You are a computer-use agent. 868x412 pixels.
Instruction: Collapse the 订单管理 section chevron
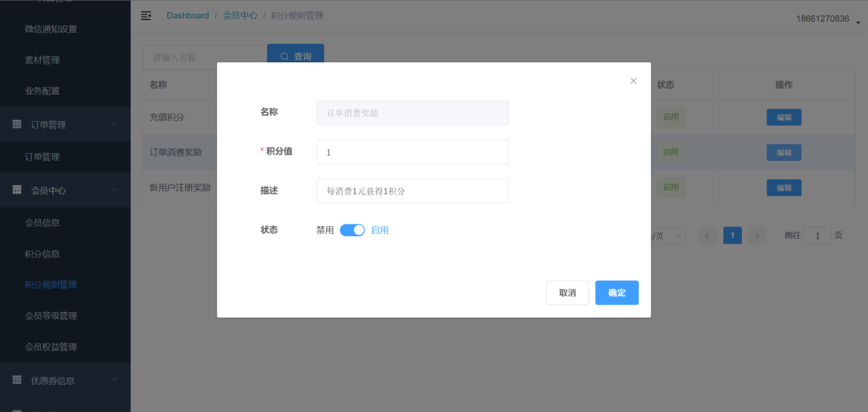point(114,124)
